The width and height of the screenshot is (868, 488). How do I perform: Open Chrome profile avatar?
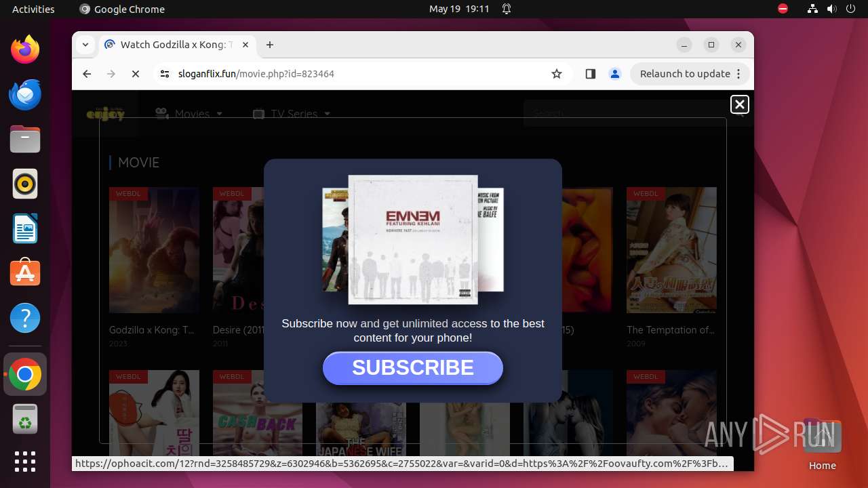pyautogui.click(x=615, y=74)
